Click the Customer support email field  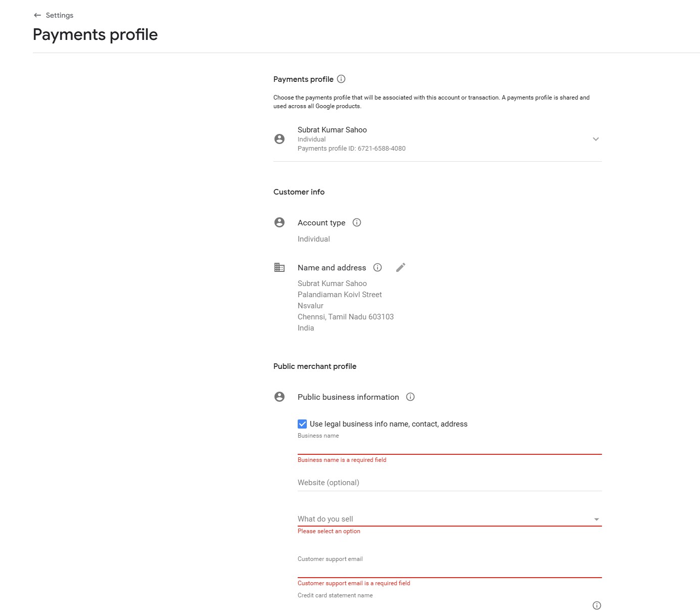point(449,570)
